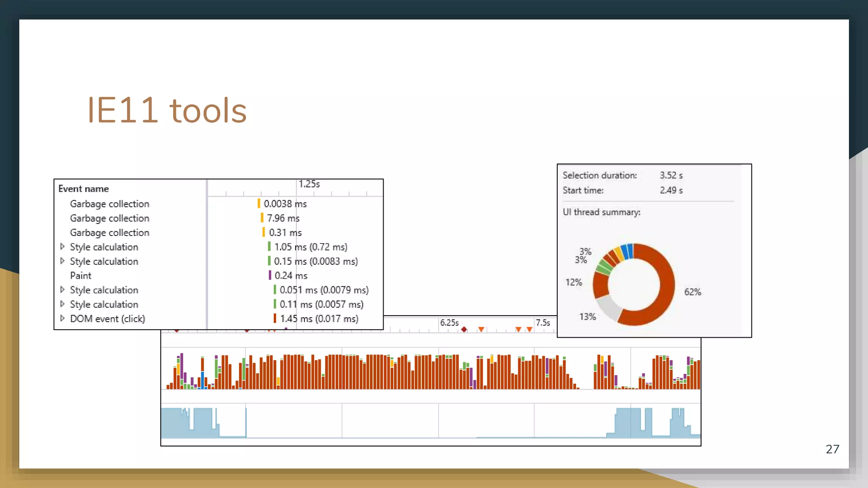Select the 7.96 ms garbage collection duration
This screenshot has width=868, height=488.
point(283,218)
